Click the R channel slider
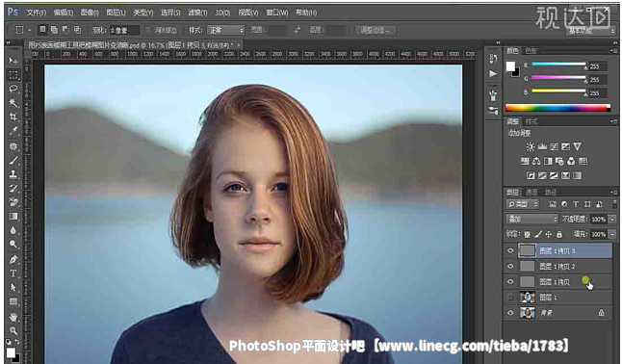The height and width of the screenshot is (364, 622). tap(558, 65)
